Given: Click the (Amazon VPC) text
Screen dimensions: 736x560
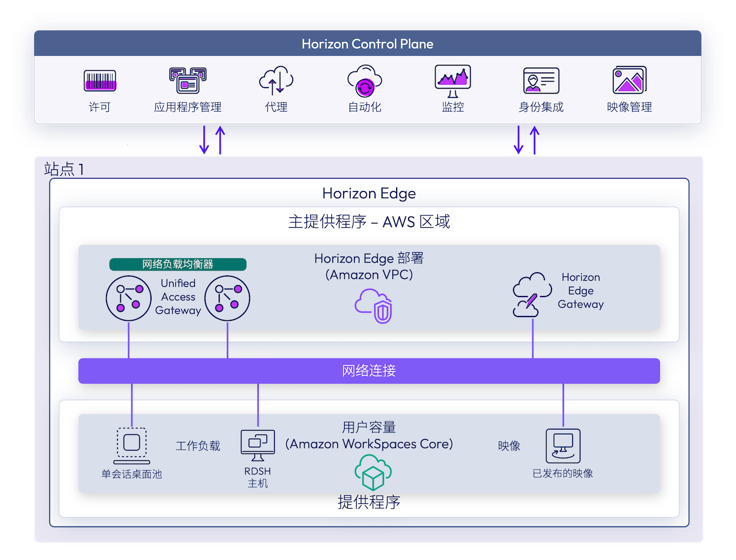Looking at the screenshot, I should [x=369, y=275].
